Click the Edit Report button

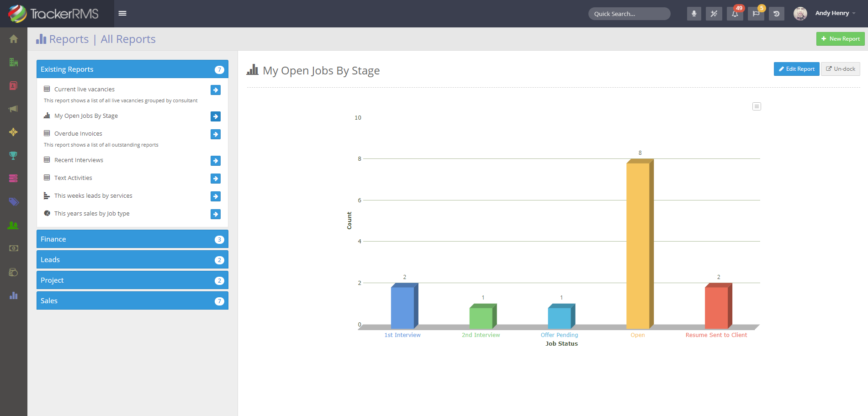click(796, 69)
